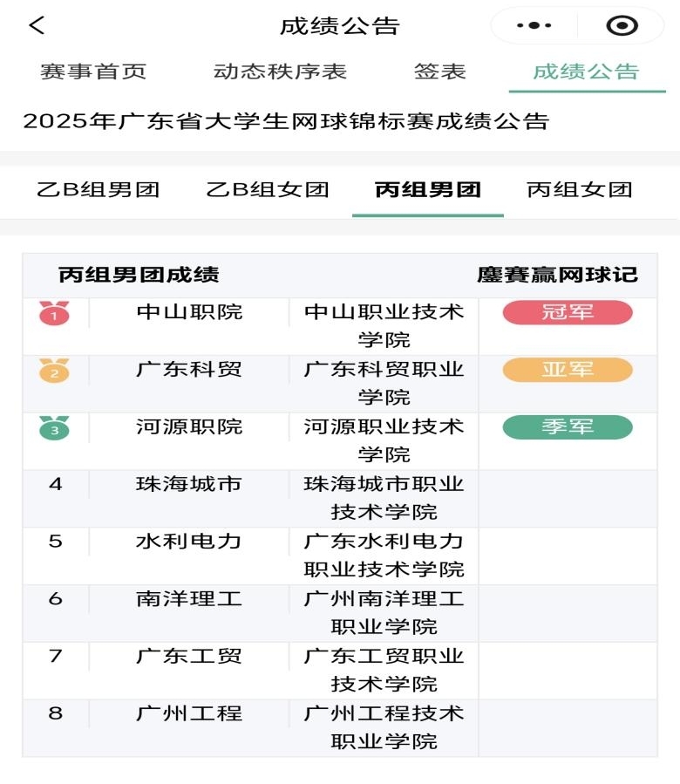680x784 pixels.
Task: Click the green third-place medal icon
Action: [x=54, y=428]
